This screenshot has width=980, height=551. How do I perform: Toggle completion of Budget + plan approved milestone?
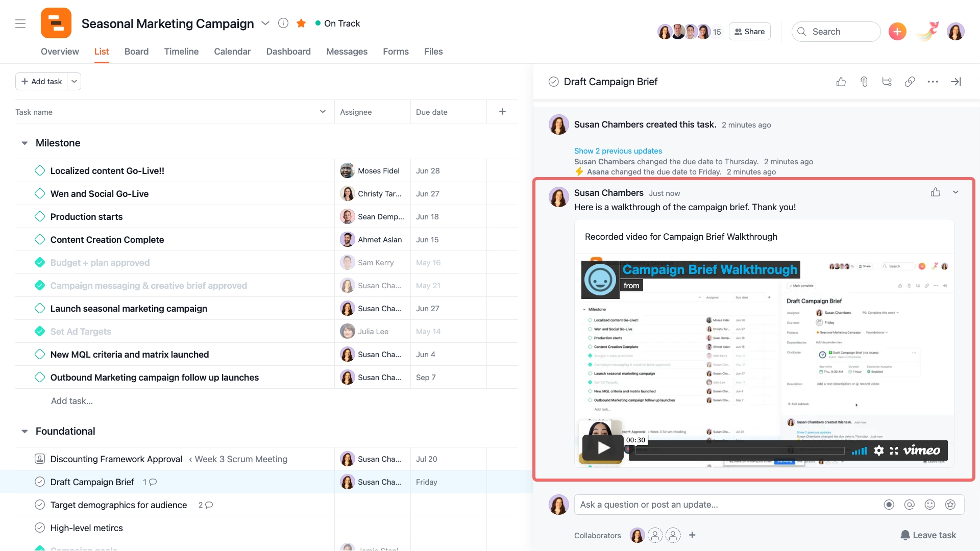[40, 263]
